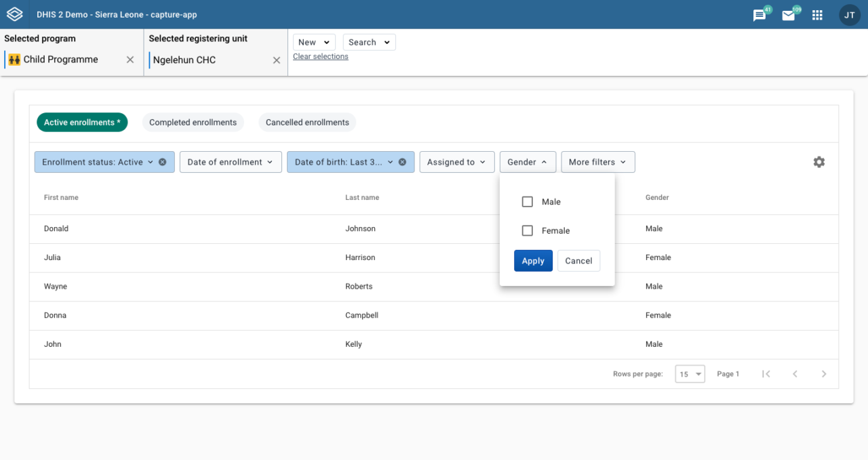Switch to Cancelled enrollments tab

(307, 122)
